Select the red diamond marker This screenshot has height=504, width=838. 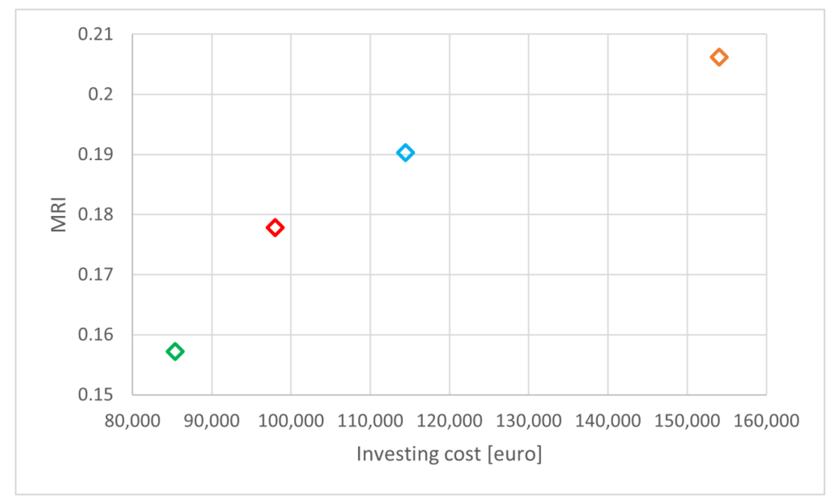click(275, 228)
